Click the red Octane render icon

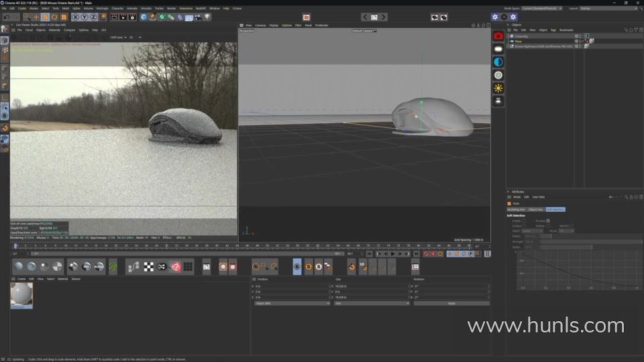click(x=498, y=36)
